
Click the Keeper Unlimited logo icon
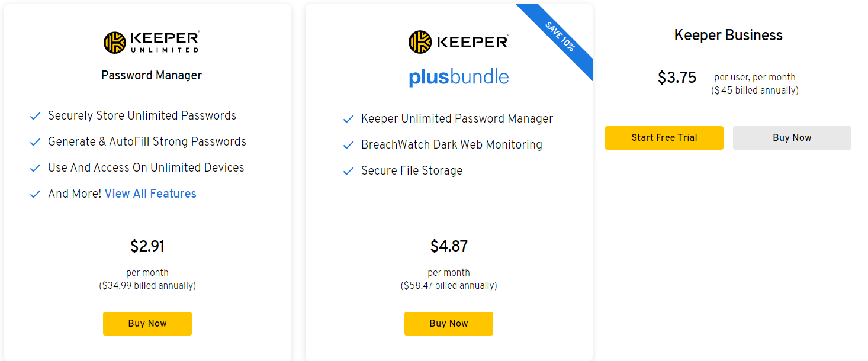click(x=115, y=42)
